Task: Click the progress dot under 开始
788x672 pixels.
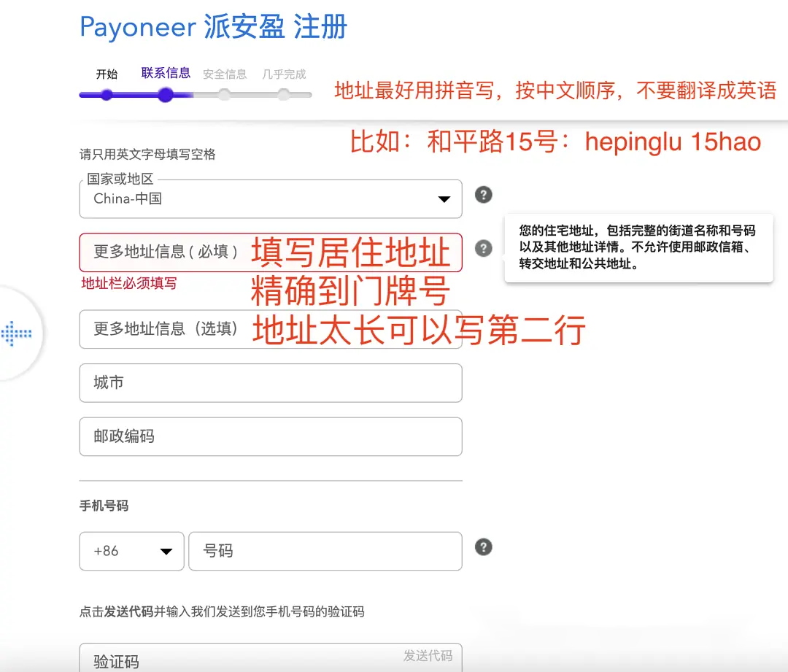Action: pyautogui.click(x=107, y=95)
